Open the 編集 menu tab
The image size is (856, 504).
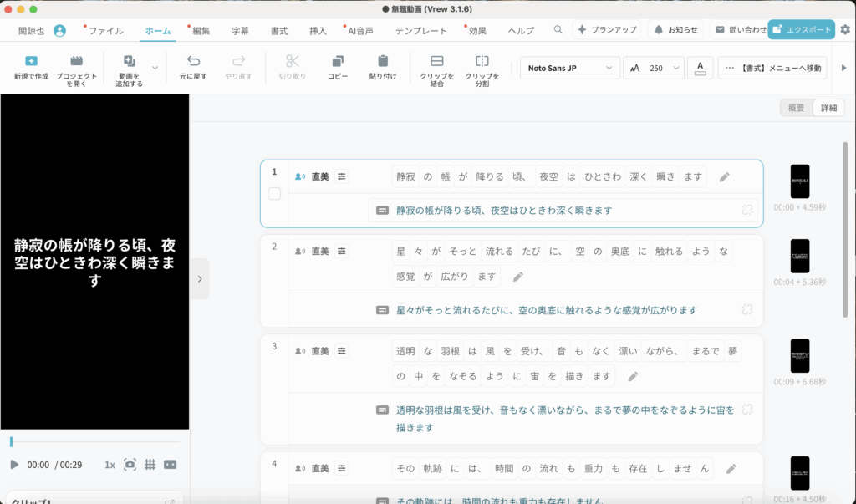pos(201,31)
